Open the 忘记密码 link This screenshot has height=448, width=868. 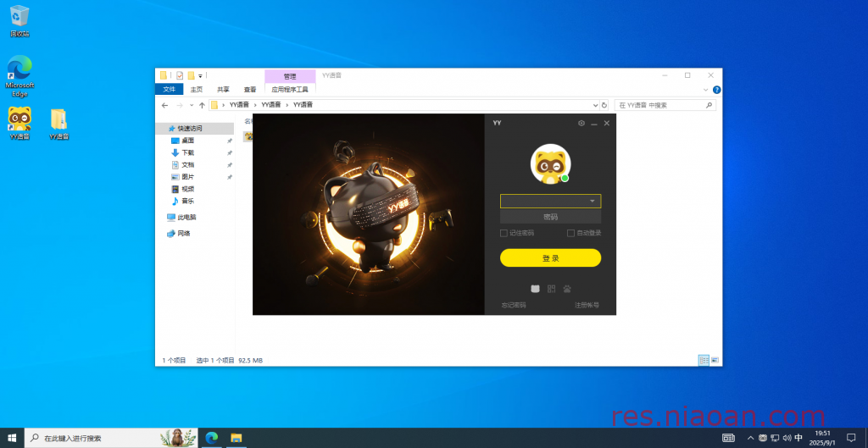[x=514, y=306]
